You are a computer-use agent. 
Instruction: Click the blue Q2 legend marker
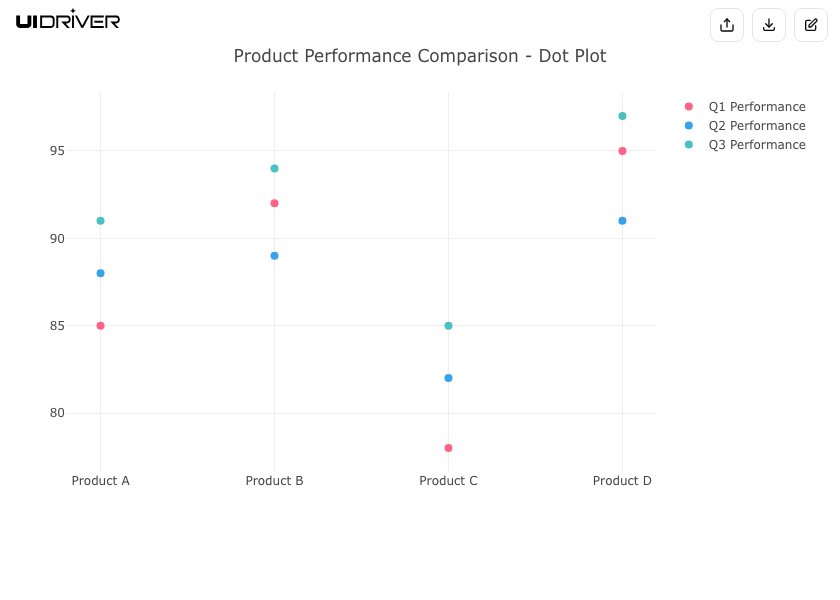pyautogui.click(x=688, y=126)
